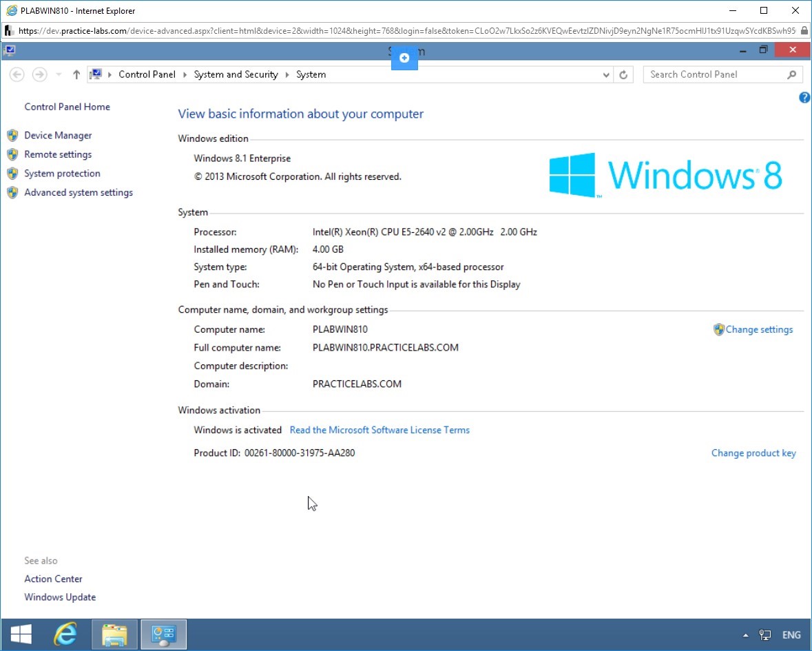This screenshot has width=812, height=651.
Task: Open Windows Update under See also
Action: pos(60,597)
